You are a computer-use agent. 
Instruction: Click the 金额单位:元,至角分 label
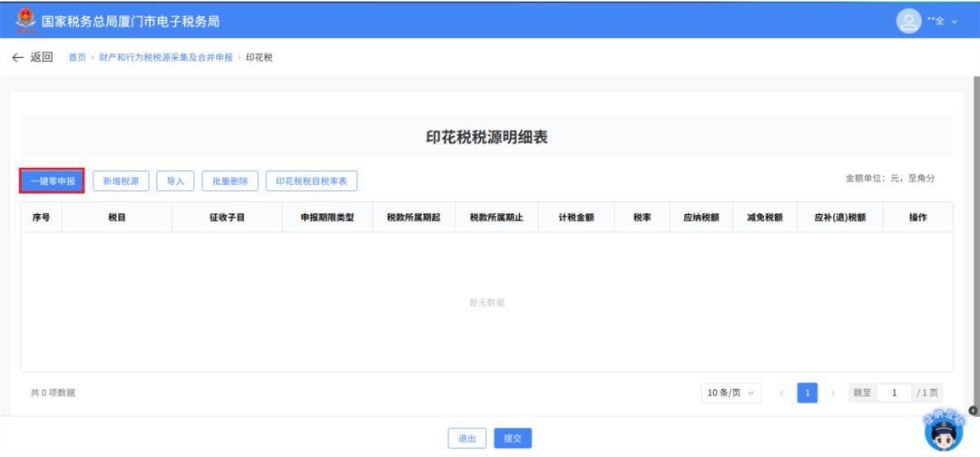[890, 178]
